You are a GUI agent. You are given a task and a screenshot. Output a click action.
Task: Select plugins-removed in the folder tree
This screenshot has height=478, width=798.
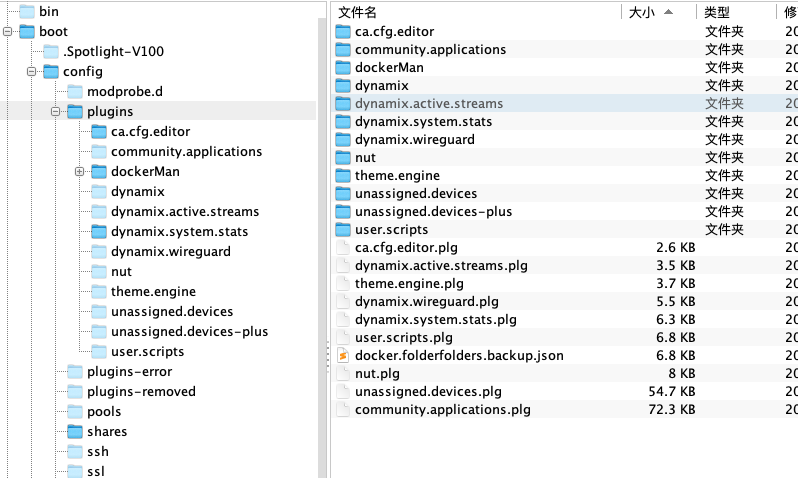(141, 391)
